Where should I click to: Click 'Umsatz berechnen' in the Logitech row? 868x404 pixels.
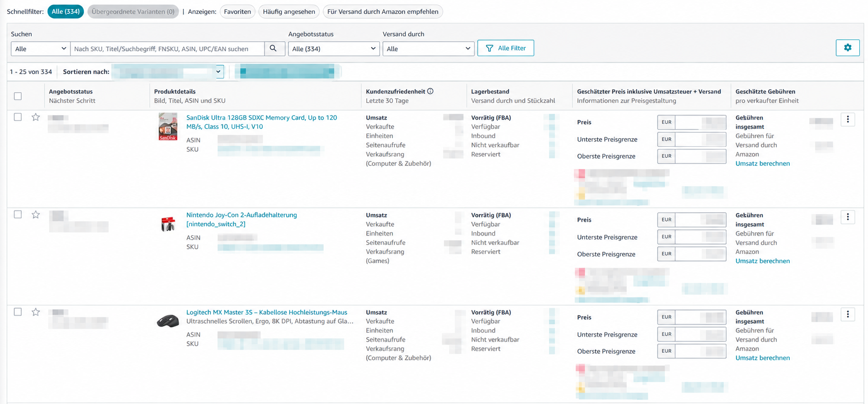pyautogui.click(x=763, y=357)
